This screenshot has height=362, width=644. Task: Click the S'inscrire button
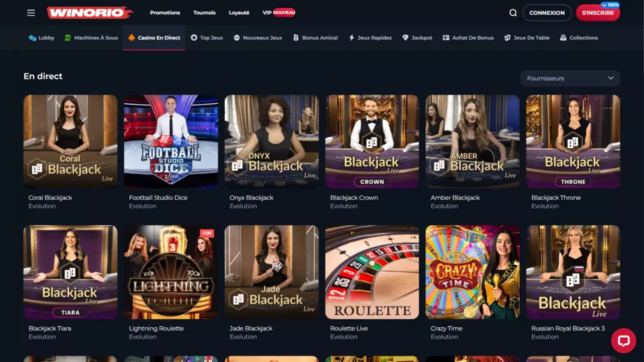tap(598, 13)
